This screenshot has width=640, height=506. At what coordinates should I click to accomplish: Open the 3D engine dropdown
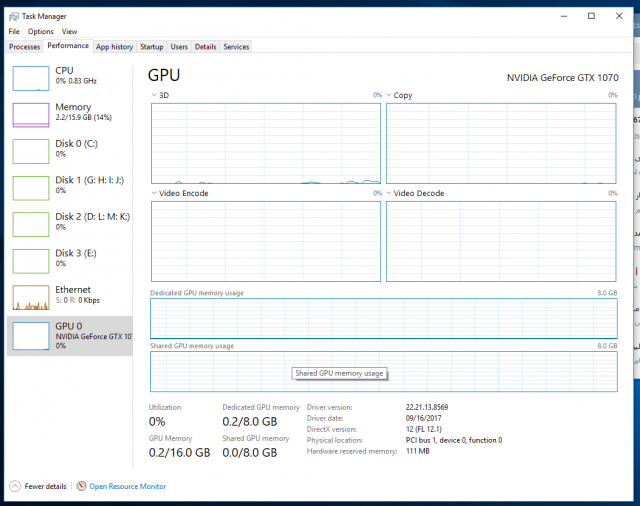(x=154, y=95)
